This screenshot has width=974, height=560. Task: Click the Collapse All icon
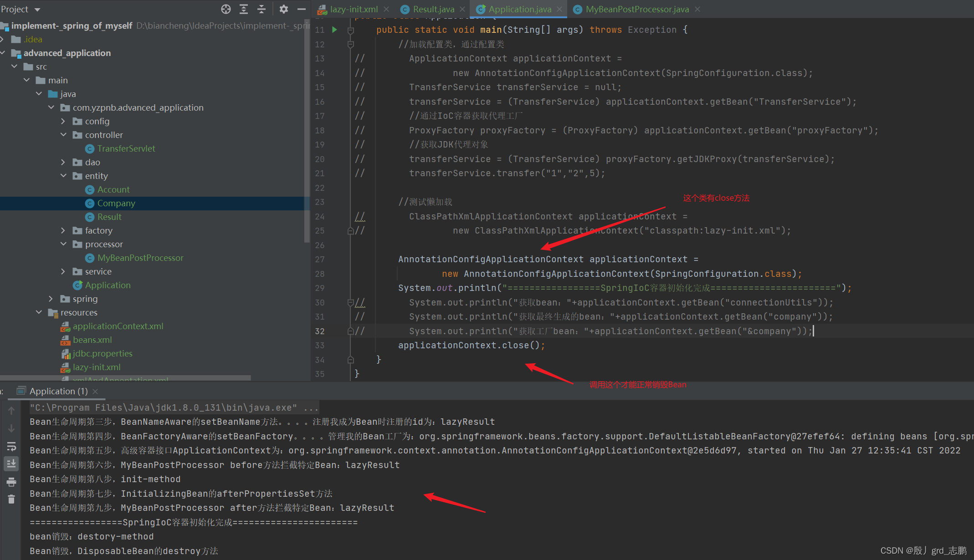[261, 9]
